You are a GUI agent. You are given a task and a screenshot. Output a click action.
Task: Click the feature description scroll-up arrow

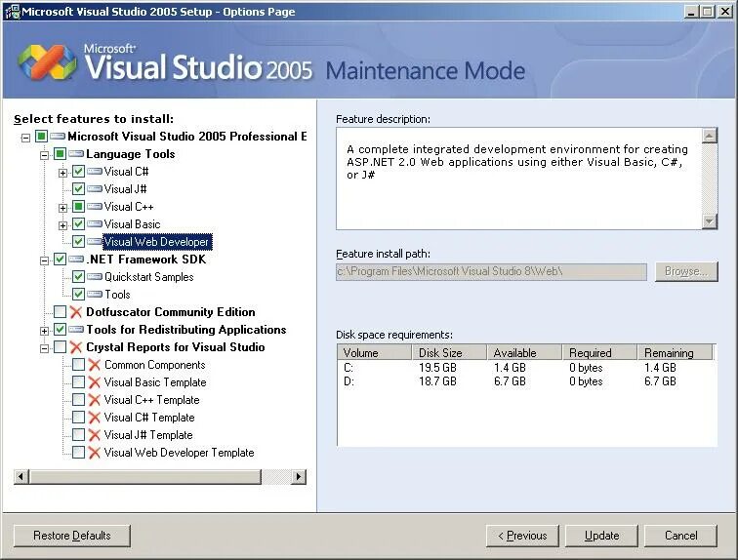(710, 136)
